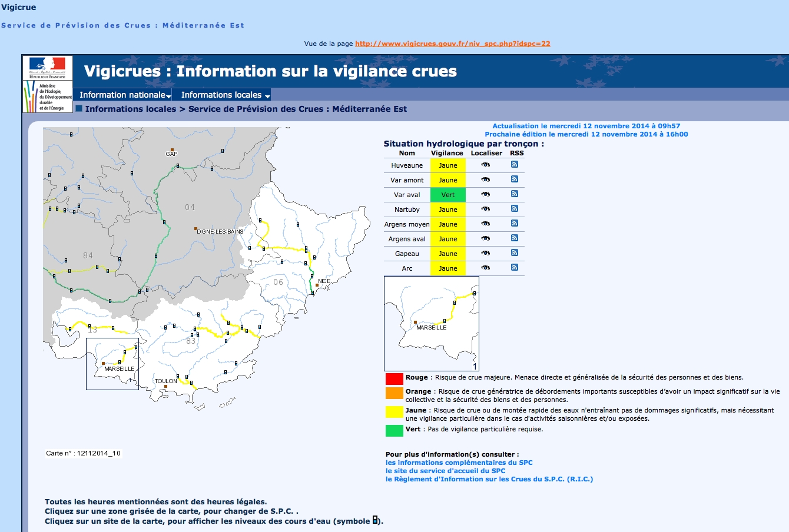Open the RSS feed for Argens moyen
Viewport: 789px width, 532px height.
515,223
